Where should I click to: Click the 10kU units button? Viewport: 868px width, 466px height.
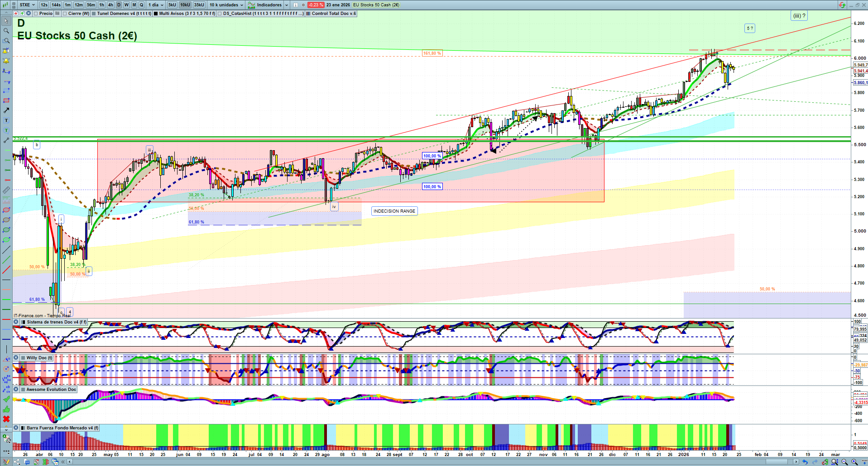[185, 5]
